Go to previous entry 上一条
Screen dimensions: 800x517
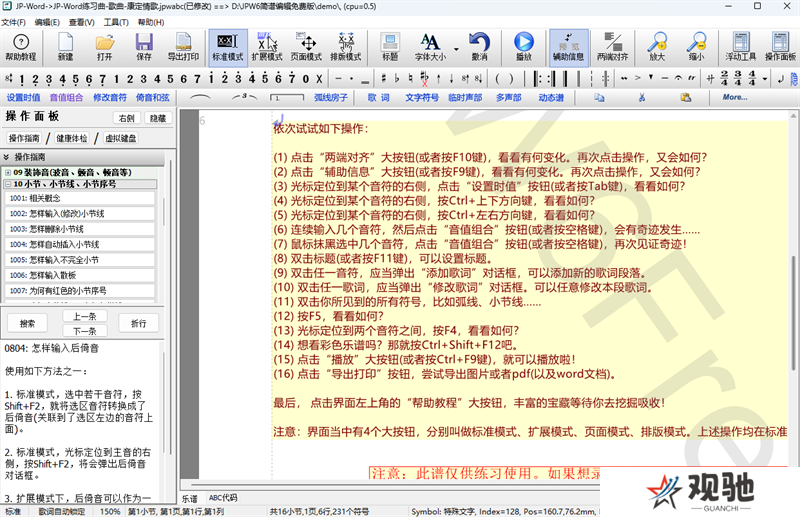(x=85, y=316)
